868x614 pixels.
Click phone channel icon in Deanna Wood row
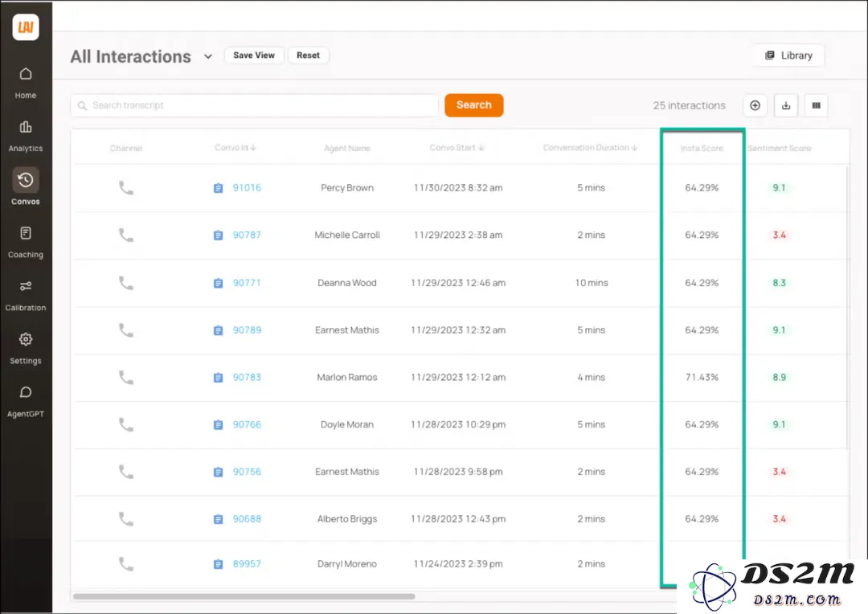click(126, 283)
